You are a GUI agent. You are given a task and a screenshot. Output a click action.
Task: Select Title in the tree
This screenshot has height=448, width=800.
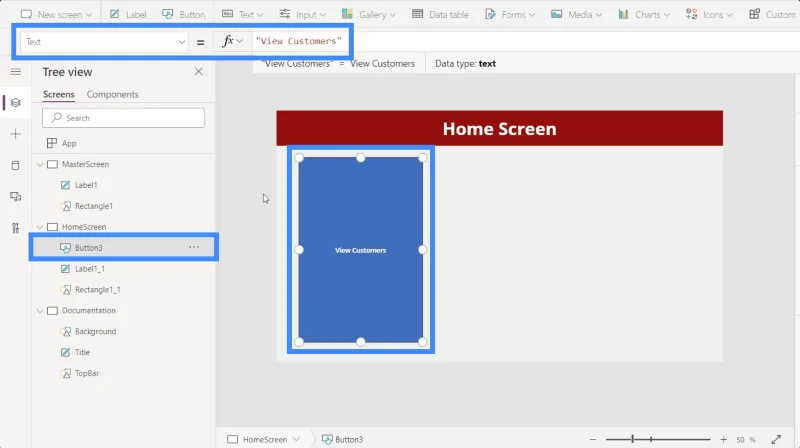coord(82,353)
